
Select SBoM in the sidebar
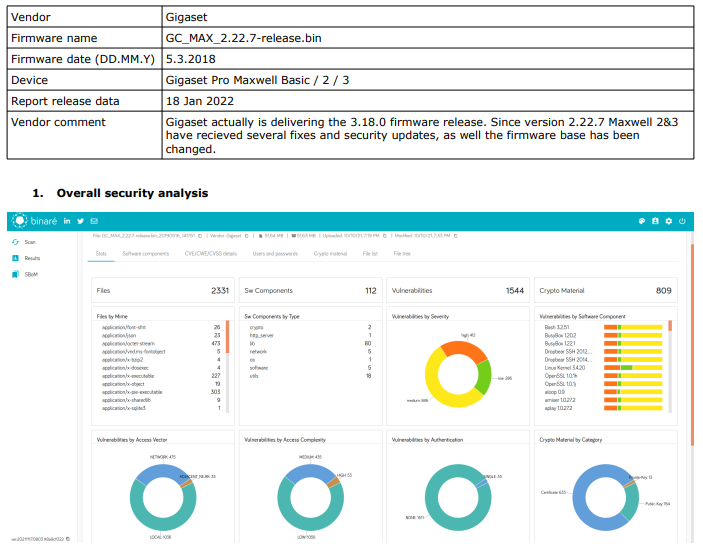tap(31, 274)
